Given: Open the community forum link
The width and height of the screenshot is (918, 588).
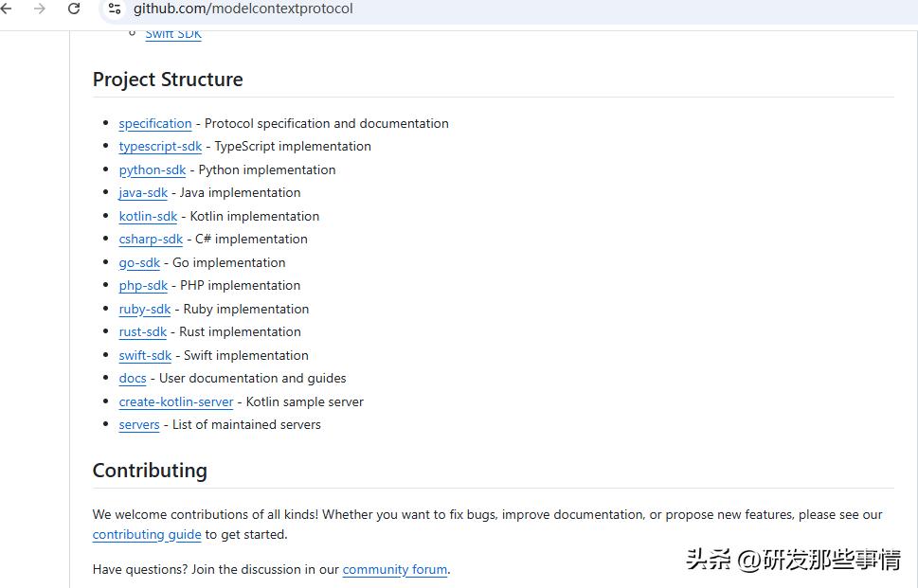Looking at the screenshot, I should tap(395, 570).
